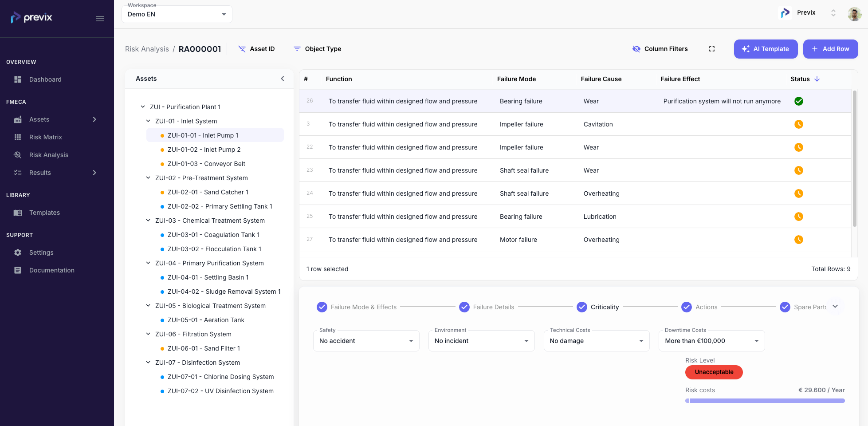Select ZUI-01-02 Inlet Pump 2 asset
The height and width of the screenshot is (426, 868).
[x=204, y=150]
